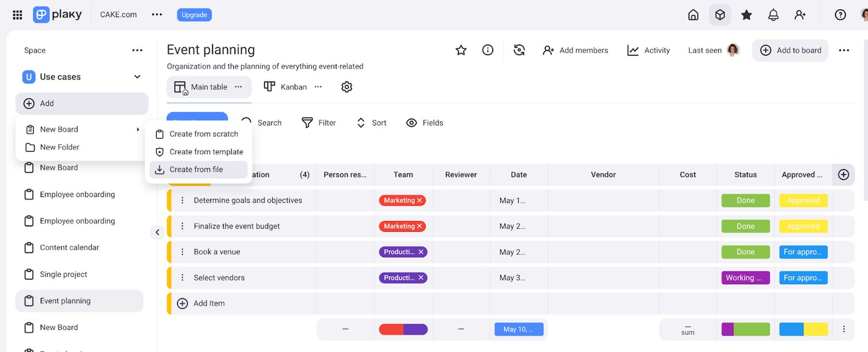This screenshot has height=352, width=868.
Task: Select New Folder in Add menu
Action: [x=82, y=147]
